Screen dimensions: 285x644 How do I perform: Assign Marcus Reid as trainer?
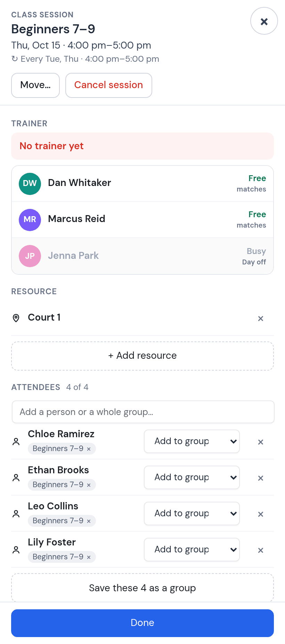(142, 220)
